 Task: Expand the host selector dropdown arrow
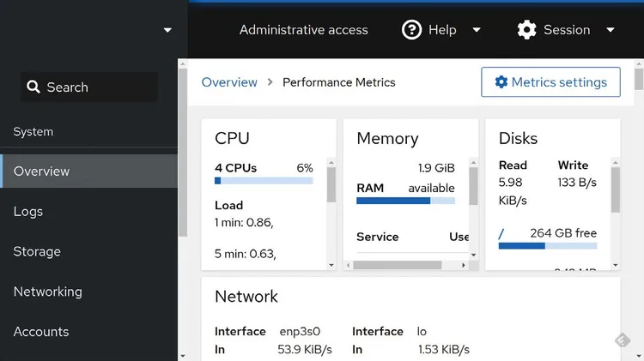coord(167,30)
